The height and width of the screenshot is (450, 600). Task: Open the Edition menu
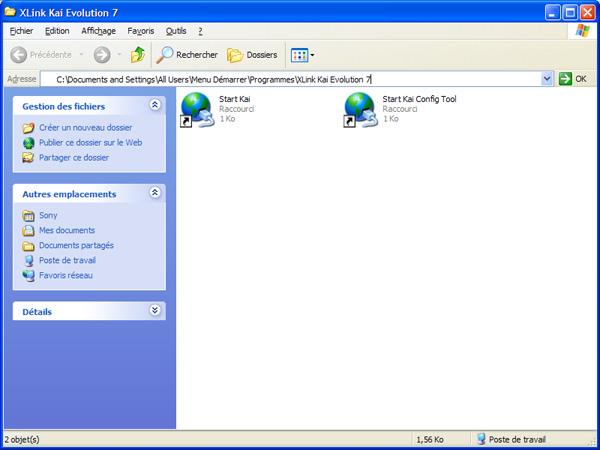click(57, 31)
